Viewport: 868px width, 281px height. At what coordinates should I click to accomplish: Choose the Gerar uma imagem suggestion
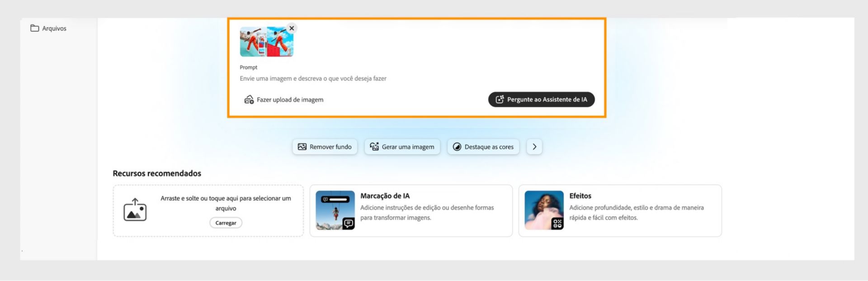(x=402, y=147)
